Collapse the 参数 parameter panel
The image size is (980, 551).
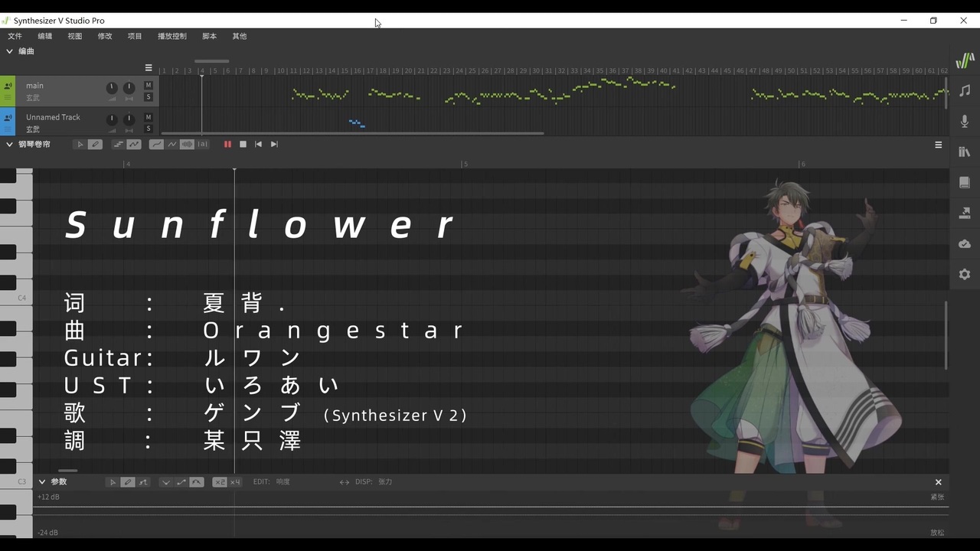pyautogui.click(x=42, y=482)
